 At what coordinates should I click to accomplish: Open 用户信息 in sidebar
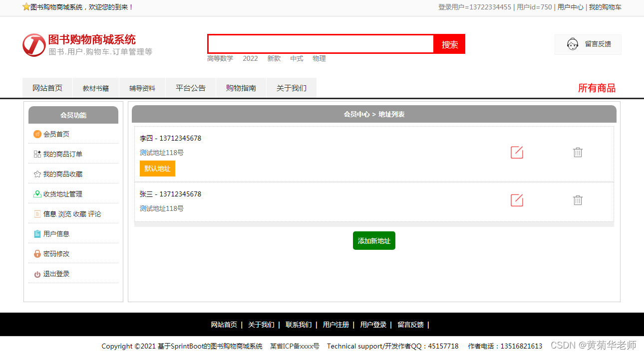point(56,234)
